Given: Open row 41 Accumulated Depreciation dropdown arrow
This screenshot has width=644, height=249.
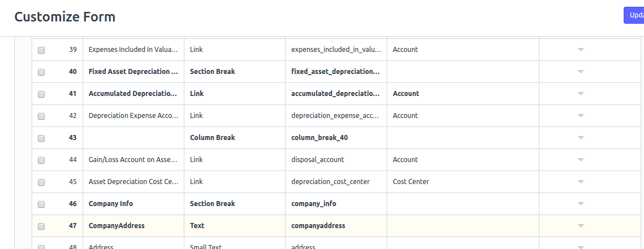Looking at the screenshot, I should point(580,94).
